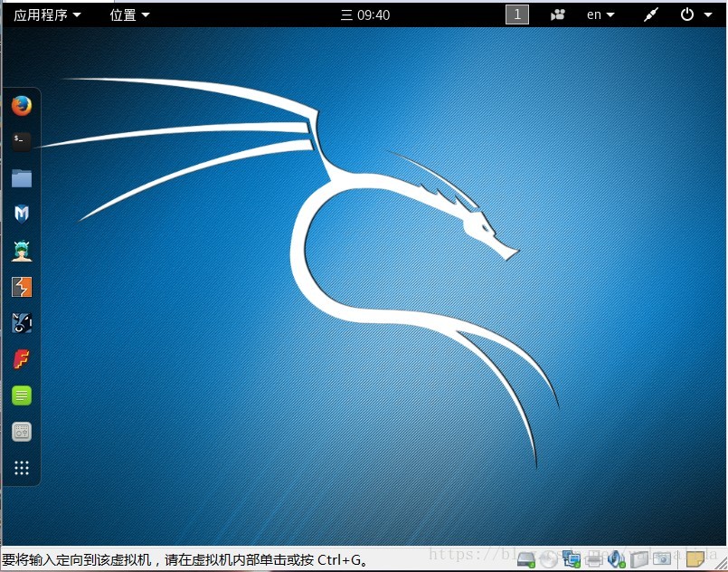Launch Faraday 'F' icon in dock

(x=22, y=359)
